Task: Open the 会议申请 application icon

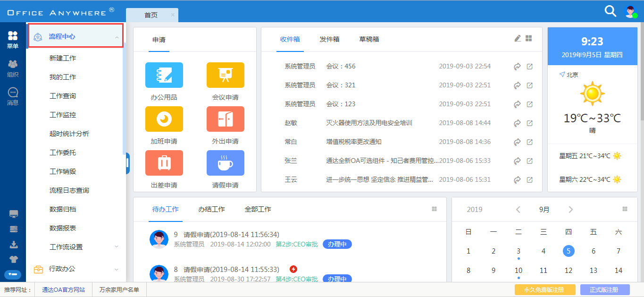Action: click(225, 75)
